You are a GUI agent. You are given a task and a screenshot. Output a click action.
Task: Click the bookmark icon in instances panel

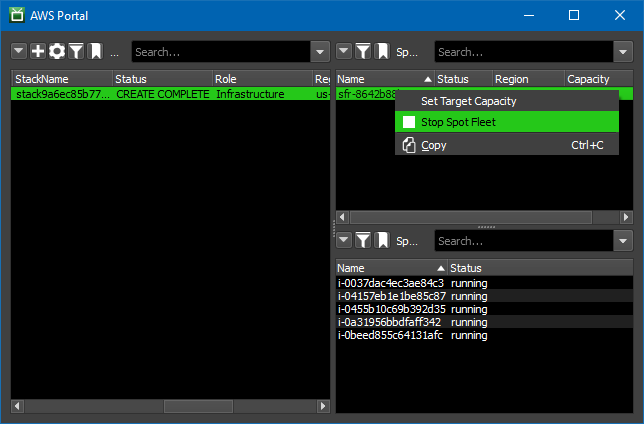[x=382, y=240]
